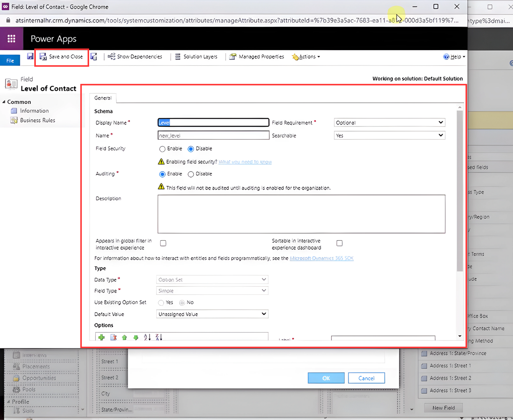
Task: Click Information in the Common section
Action: 34,111
